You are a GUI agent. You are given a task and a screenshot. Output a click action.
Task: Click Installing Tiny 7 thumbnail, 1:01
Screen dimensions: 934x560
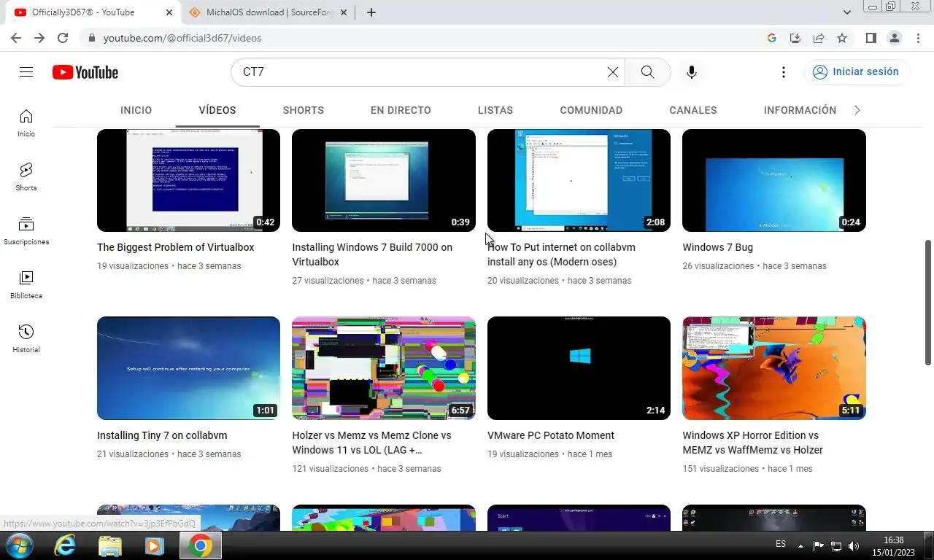coord(188,368)
